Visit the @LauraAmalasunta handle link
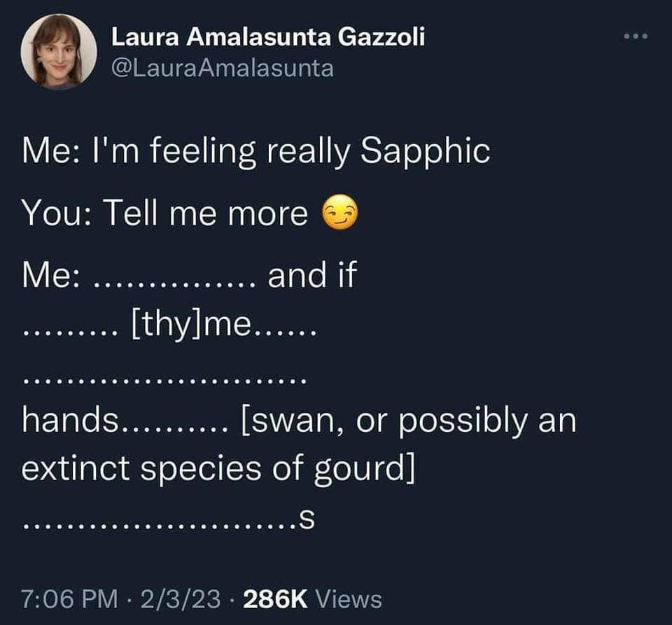Screen dimensions: 672x625 pos(223,69)
